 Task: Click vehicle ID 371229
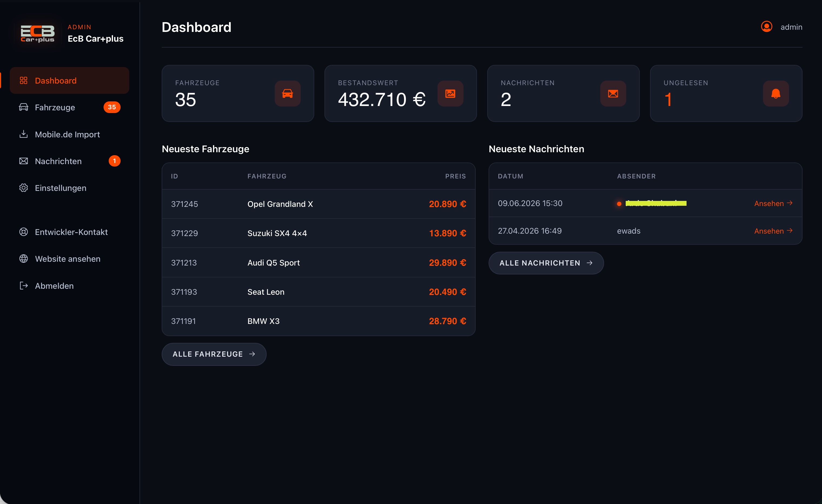(x=184, y=233)
